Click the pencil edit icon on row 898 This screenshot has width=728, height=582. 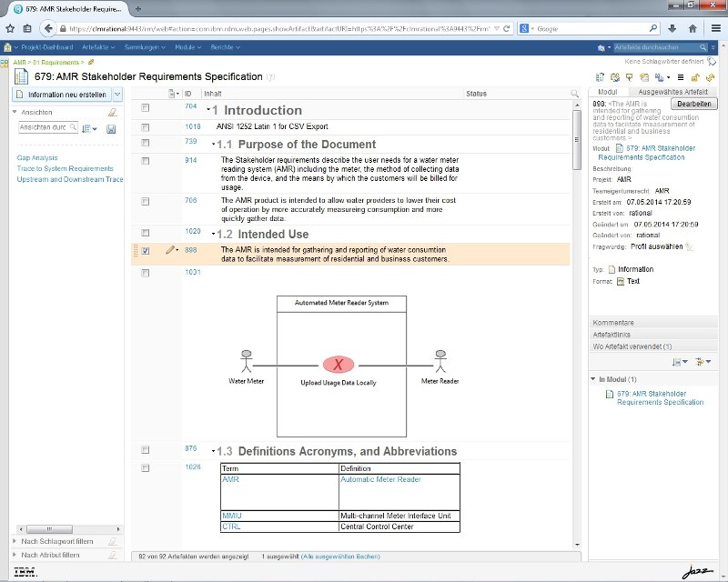pyautogui.click(x=170, y=250)
